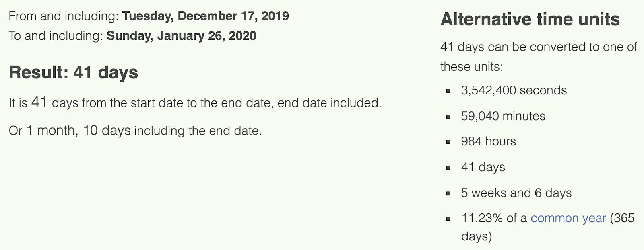Viewport: 644px width, 250px height.
Task: Open the common year link
Action: tap(568, 218)
